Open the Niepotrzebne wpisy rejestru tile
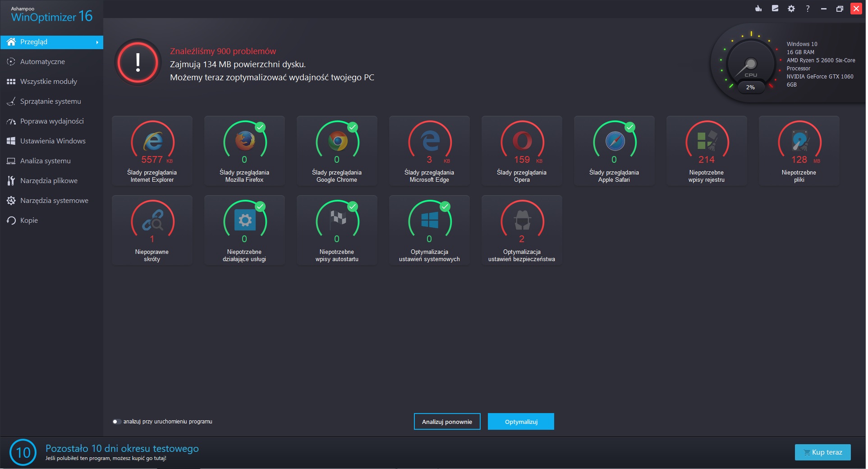This screenshot has width=868, height=469. 707,151
